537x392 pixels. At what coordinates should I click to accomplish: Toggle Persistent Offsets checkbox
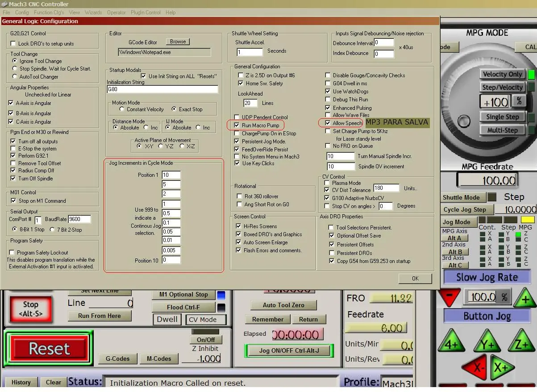pyautogui.click(x=332, y=245)
